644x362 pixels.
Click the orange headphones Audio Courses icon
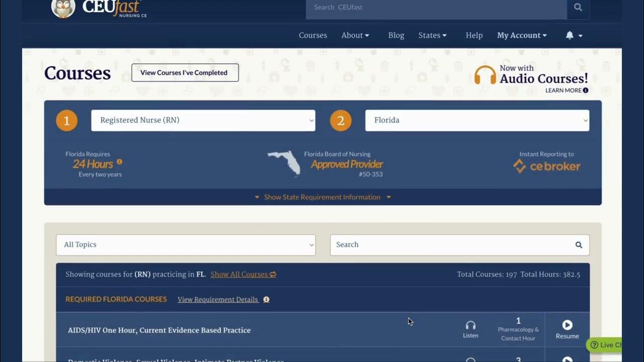pos(485,75)
